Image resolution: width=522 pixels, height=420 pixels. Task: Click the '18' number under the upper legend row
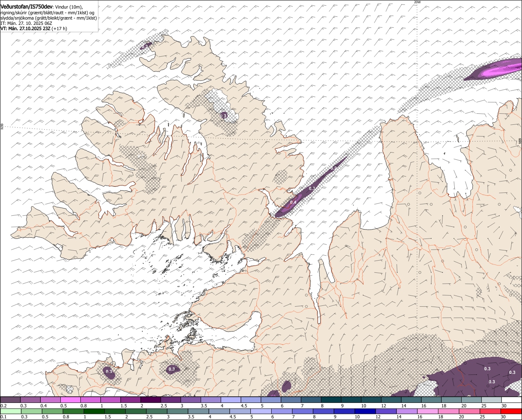444,406
